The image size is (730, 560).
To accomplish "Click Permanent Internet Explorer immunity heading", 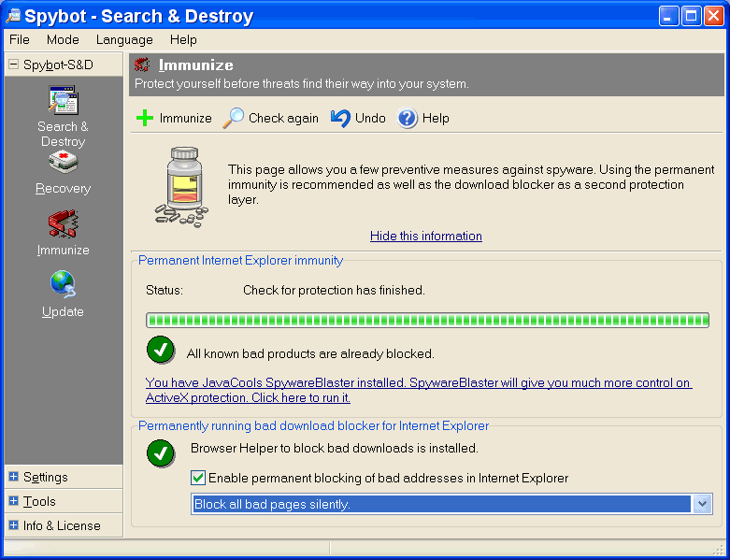I will (x=241, y=260).
